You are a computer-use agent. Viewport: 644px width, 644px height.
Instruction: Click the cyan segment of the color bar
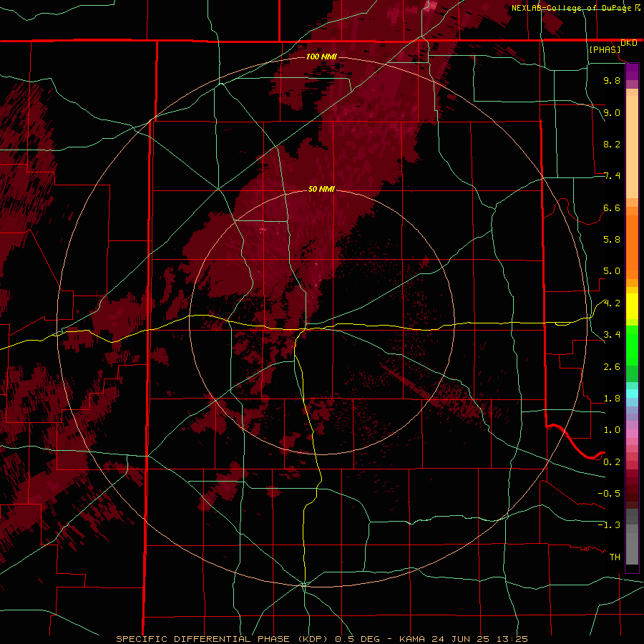click(632, 394)
